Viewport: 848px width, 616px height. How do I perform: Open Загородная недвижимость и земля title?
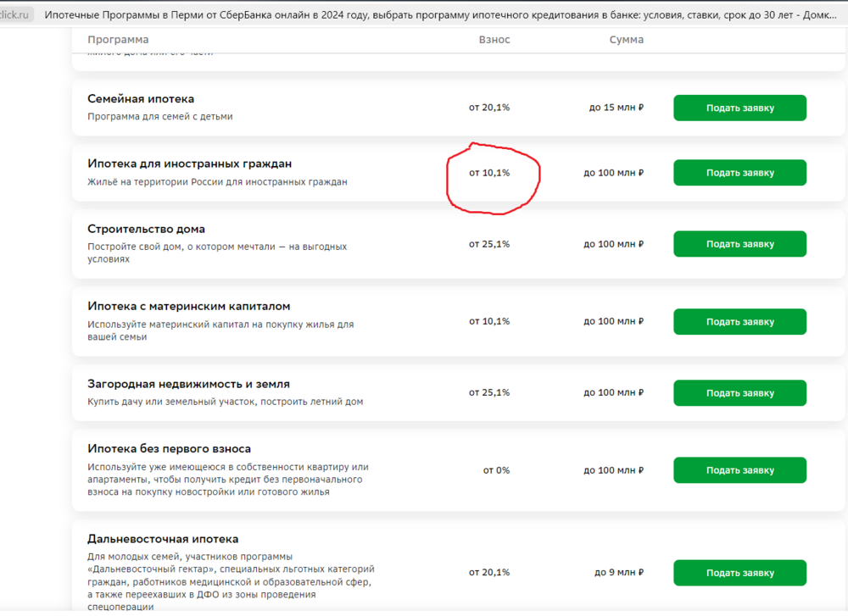[x=188, y=384]
